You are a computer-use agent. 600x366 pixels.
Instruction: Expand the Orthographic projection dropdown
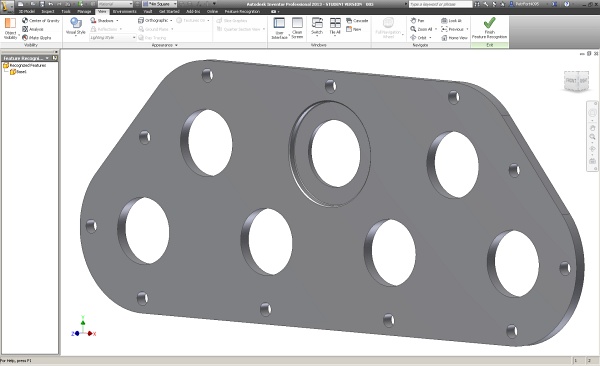coord(155,20)
